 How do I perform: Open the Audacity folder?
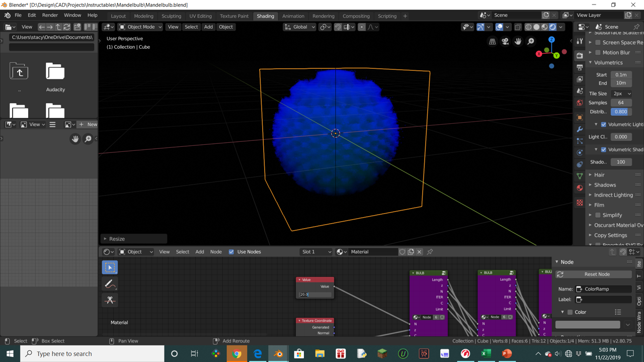pos(55,77)
